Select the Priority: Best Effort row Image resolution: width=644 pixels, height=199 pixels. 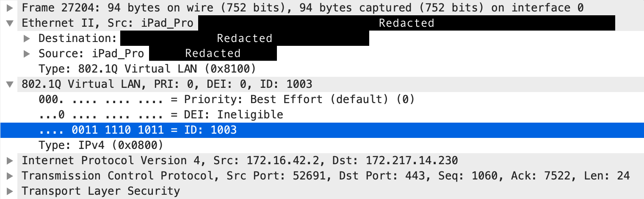[x=322, y=99]
